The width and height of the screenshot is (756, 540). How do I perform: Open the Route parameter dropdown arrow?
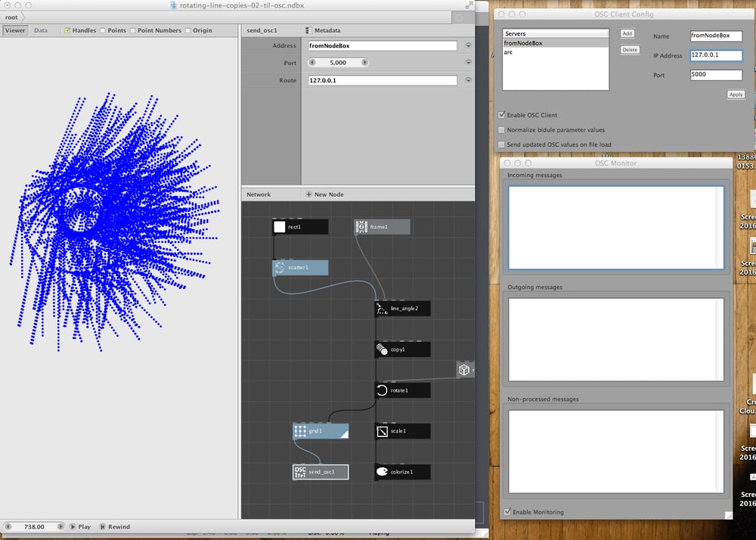(468, 80)
